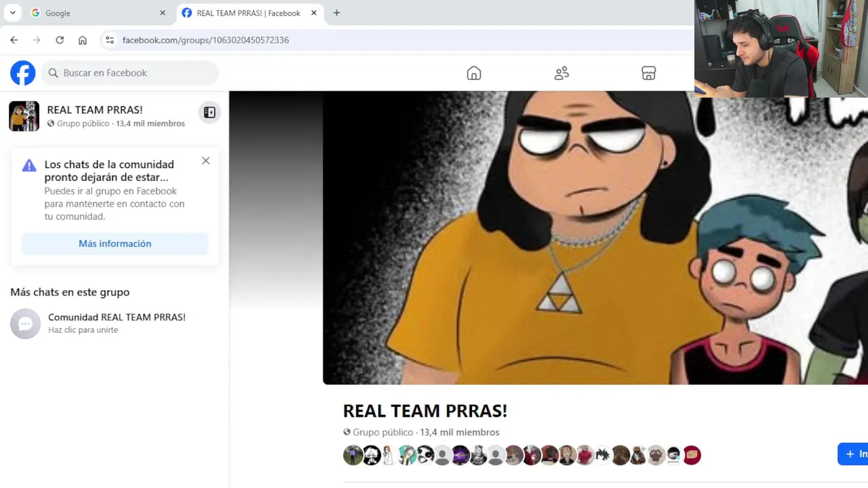This screenshot has height=488, width=868.
Task: Click the warning triangle icon in notice
Action: 29,165
